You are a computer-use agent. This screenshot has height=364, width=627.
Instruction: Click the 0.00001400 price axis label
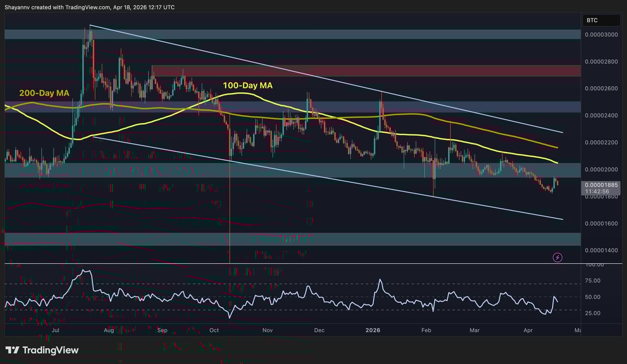[x=602, y=251]
